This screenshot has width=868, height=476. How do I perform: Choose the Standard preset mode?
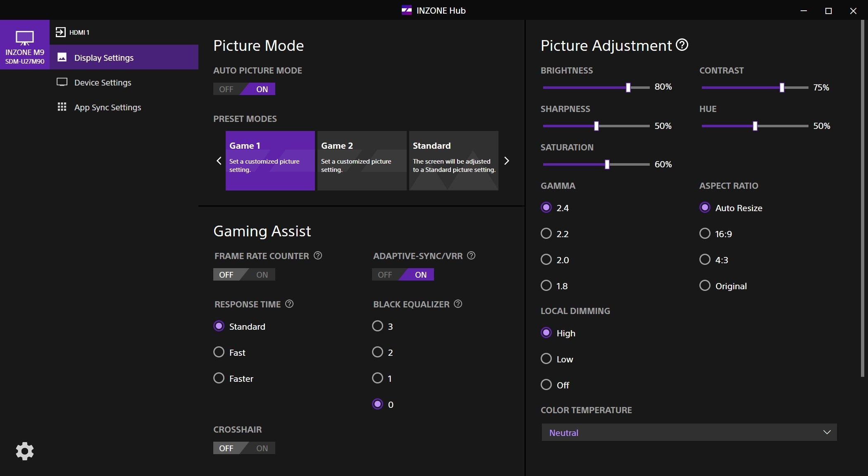click(453, 160)
